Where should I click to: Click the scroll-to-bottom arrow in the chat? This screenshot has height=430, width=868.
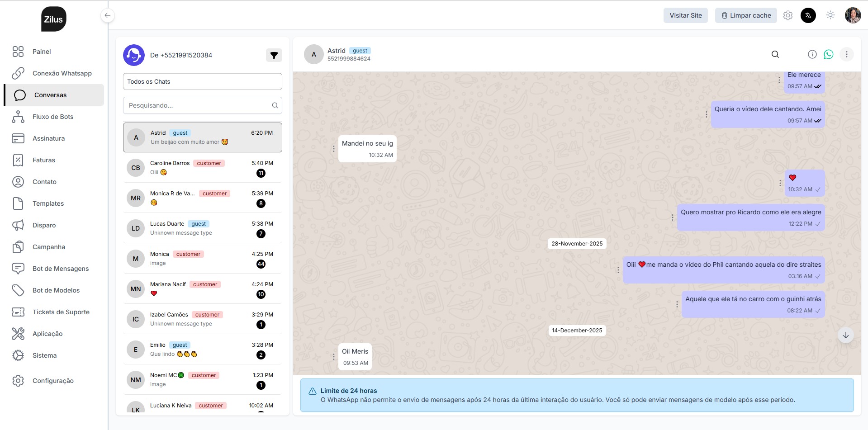point(846,335)
